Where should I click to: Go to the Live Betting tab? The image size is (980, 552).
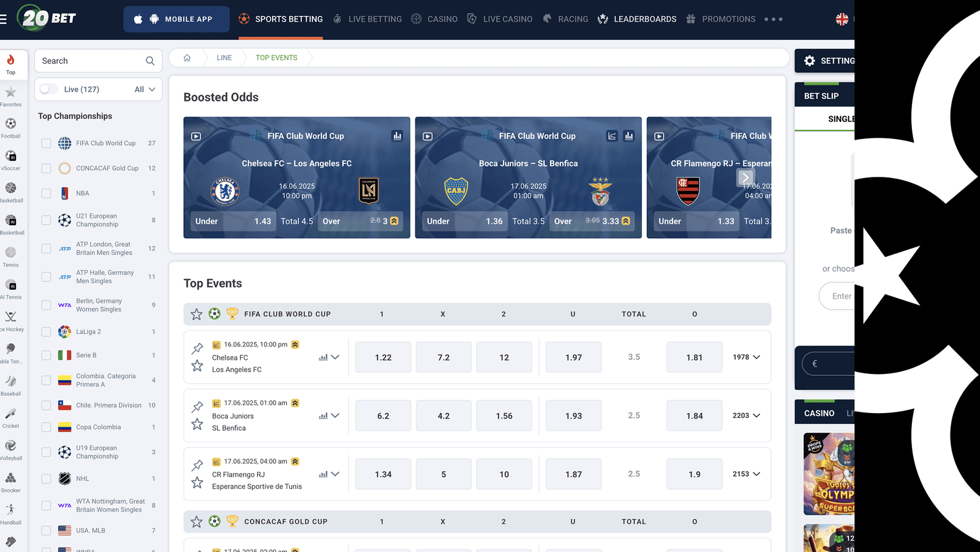tap(367, 19)
